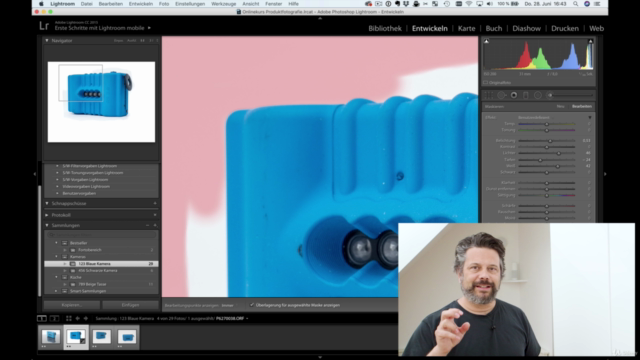Click Neu in the Maskieren row
The width and height of the screenshot is (640, 360).
tap(560, 106)
